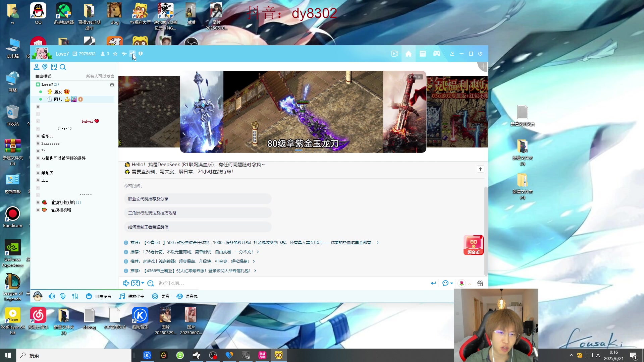Open the channel bulletin icon
Screen dimensions: 644x362
click(54, 67)
